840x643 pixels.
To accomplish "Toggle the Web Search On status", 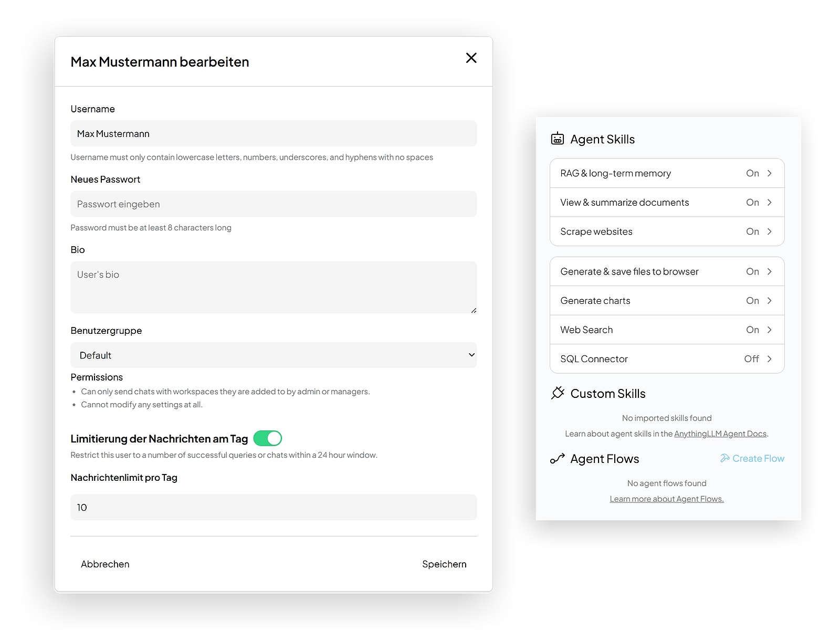I will tap(752, 330).
